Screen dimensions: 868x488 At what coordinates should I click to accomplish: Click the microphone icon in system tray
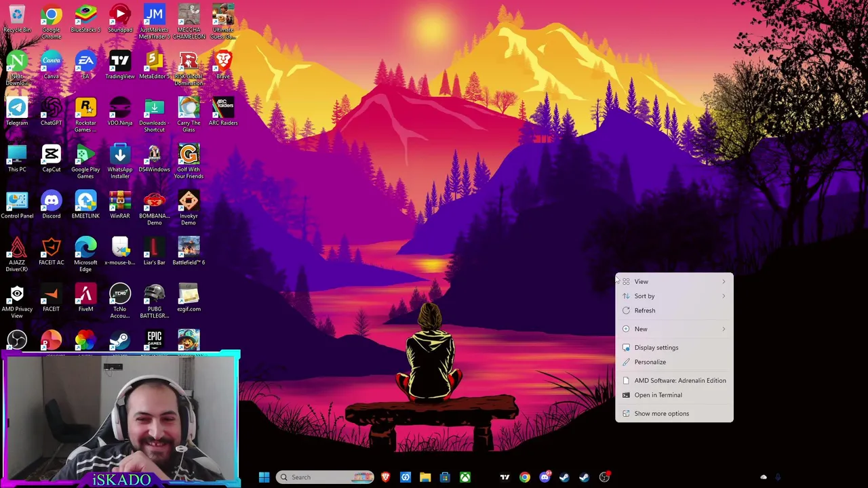(778, 477)
